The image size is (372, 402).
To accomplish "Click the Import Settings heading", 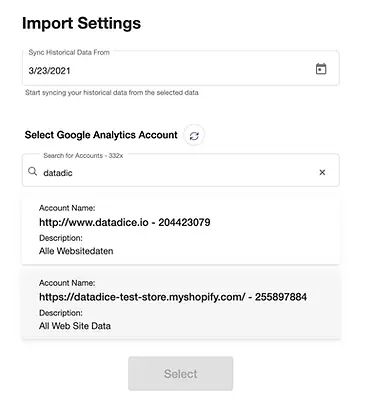I will coord(82,23).
